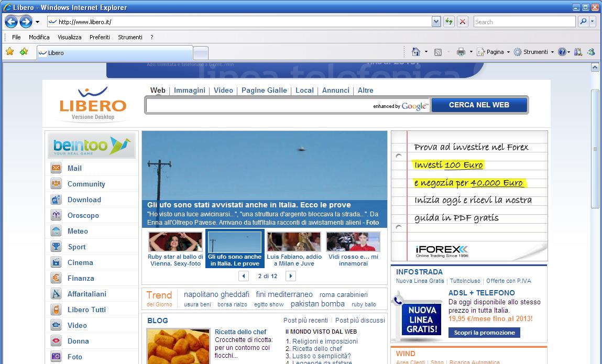Expand the recent pages arrow beside Forward
Viewport: 602px width, 364px height.
coord(37,22)
